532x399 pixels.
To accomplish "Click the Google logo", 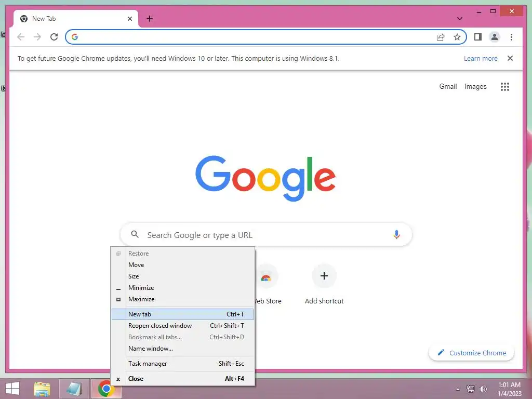I will [265, 178].
